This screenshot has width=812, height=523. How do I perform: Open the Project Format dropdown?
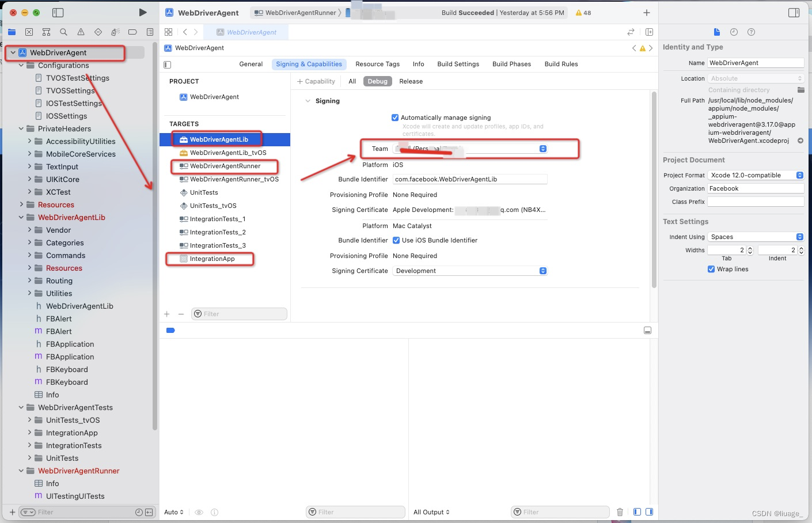click(756, 175)
